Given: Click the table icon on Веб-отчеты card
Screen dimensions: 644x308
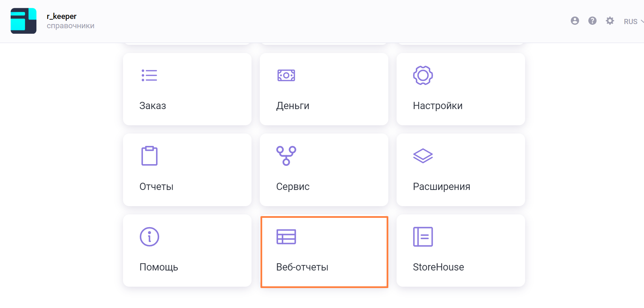Looking at the screenshot, I should [x=286, y=237].
